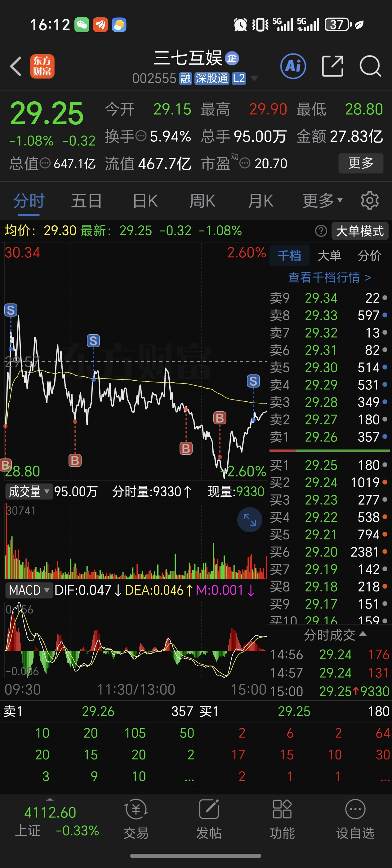392x868 pixels.
Task: Tap the 买1 29.25 row in order book
Action: [x=329, y=465]
